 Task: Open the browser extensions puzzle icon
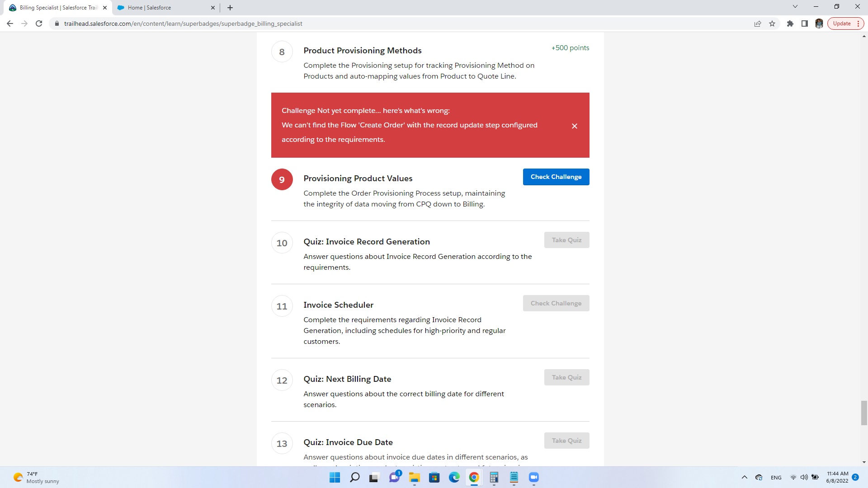(790, 23)
